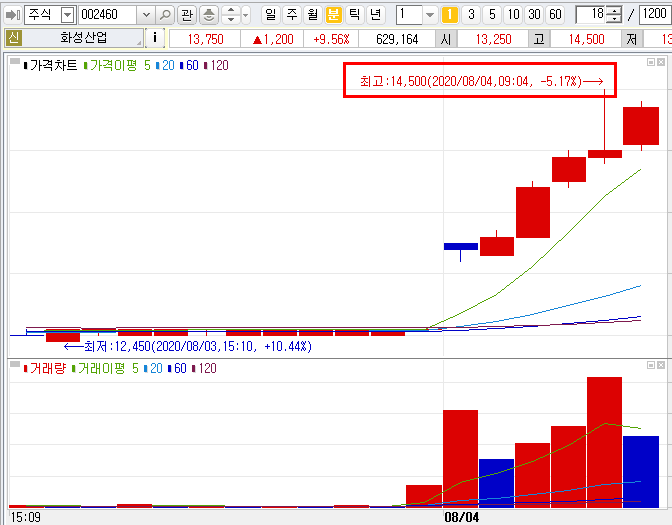Click the change rate +9.56%
672x525 pixels.
click(x=331, y=39)
